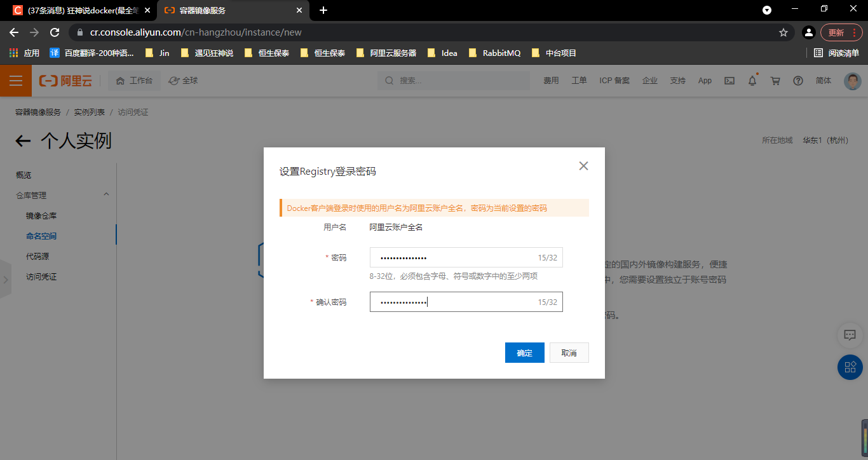Image resolution: width=868 pixels, height=460 pixels.
Task: Click the 密码 input field
Action: pyautogui.click(x=466, y=257)
